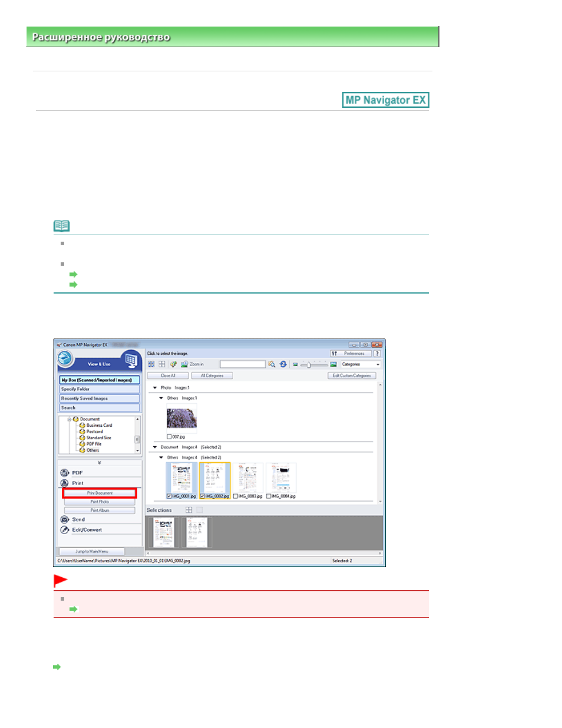Select Others in the folder tree
Viewport: 562px width, 728px height.
[x=92, y=450]
